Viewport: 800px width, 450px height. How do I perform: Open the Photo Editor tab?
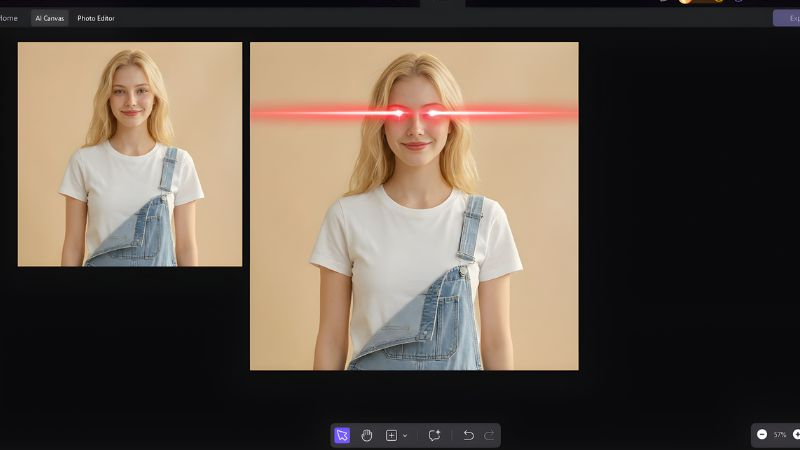click(x=96, y=18)
